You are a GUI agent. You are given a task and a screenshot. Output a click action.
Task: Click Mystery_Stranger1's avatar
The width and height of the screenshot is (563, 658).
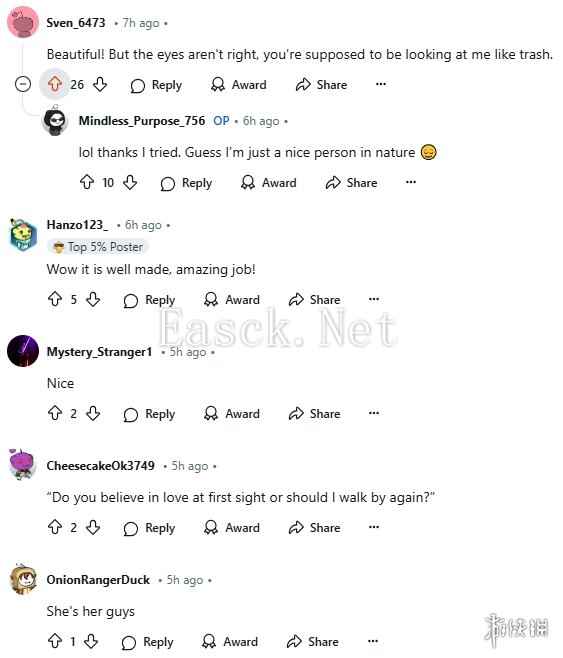tap(23, 351)
